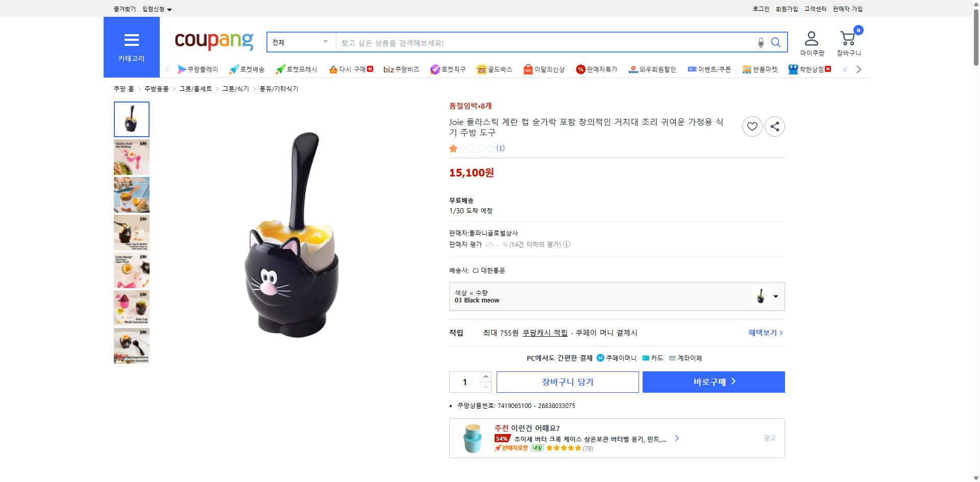Open 마이쿠팡 profile icon
Image resolution: width=980 pixels, height=482 pixels.
(811, 38)
